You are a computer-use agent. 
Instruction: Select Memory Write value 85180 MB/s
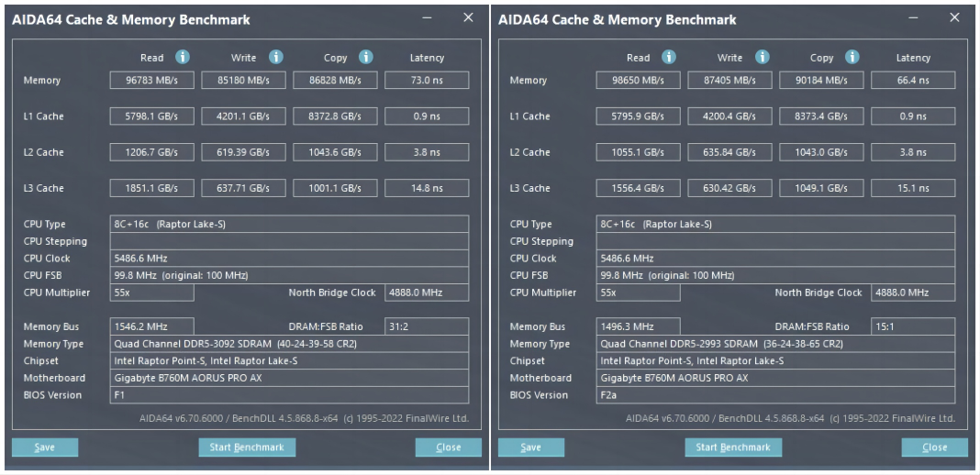coord(244,80)
